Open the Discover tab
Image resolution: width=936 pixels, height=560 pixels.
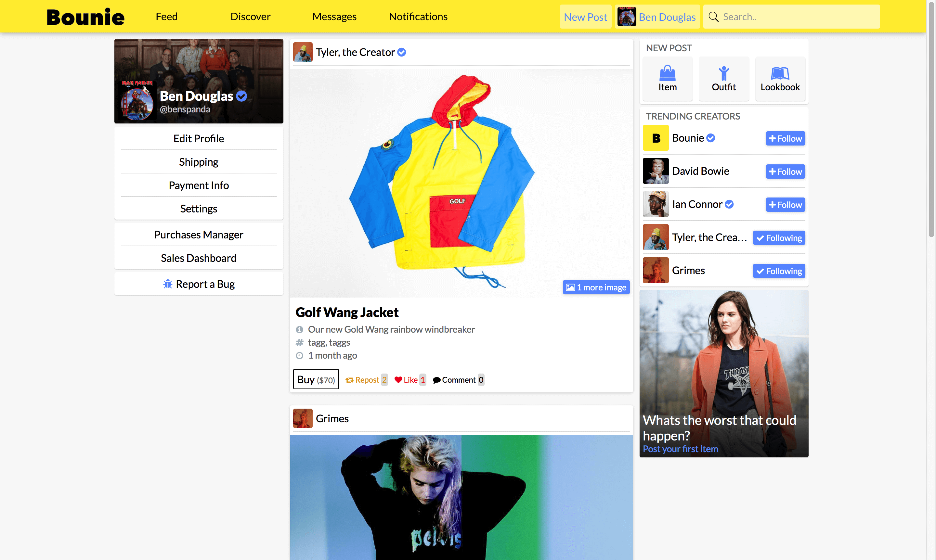[250, 16]
